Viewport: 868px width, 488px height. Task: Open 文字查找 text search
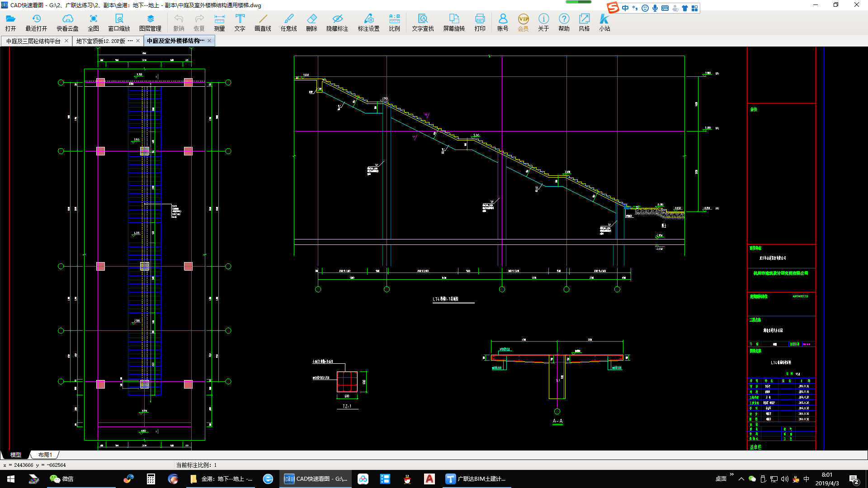point(423,22)
